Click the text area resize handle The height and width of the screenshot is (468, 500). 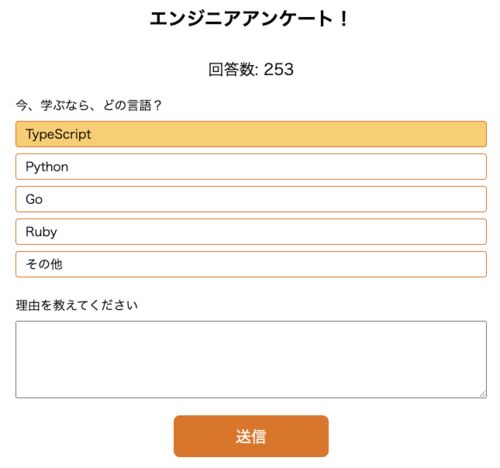tap(483, 395)
